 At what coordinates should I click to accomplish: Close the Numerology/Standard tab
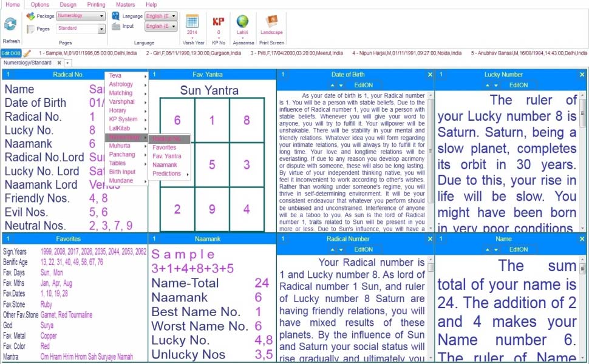click(x=59, y=63)
